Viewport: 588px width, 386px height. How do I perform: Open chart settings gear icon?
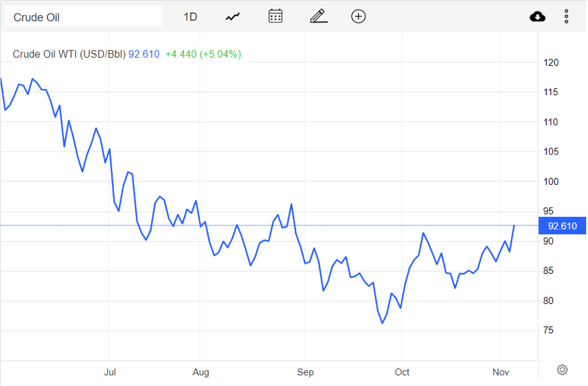tap(562, 369)
